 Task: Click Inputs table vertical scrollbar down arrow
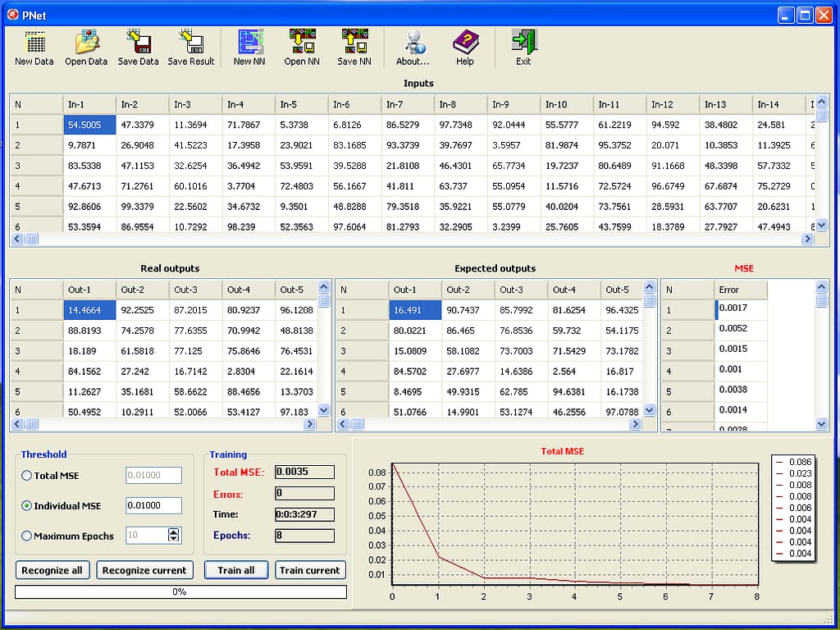pos(822,225)
